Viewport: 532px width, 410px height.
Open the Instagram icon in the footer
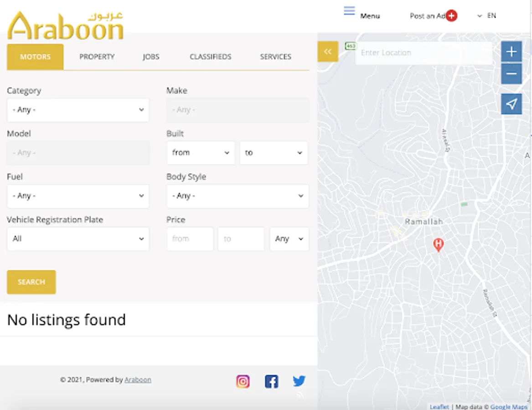[243, 381]
